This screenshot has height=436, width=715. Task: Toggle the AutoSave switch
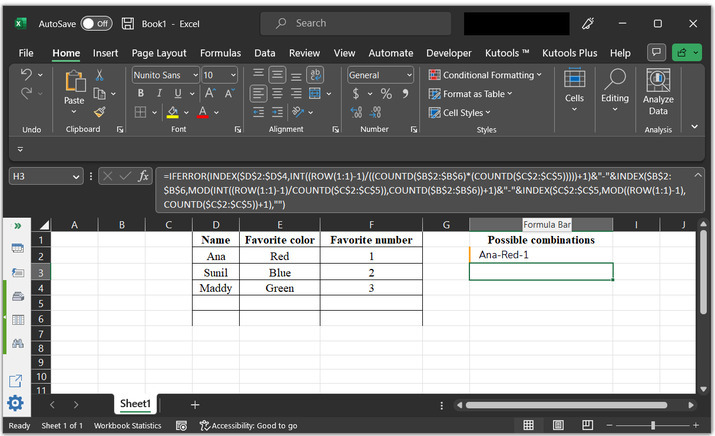(x=96, y=22)
